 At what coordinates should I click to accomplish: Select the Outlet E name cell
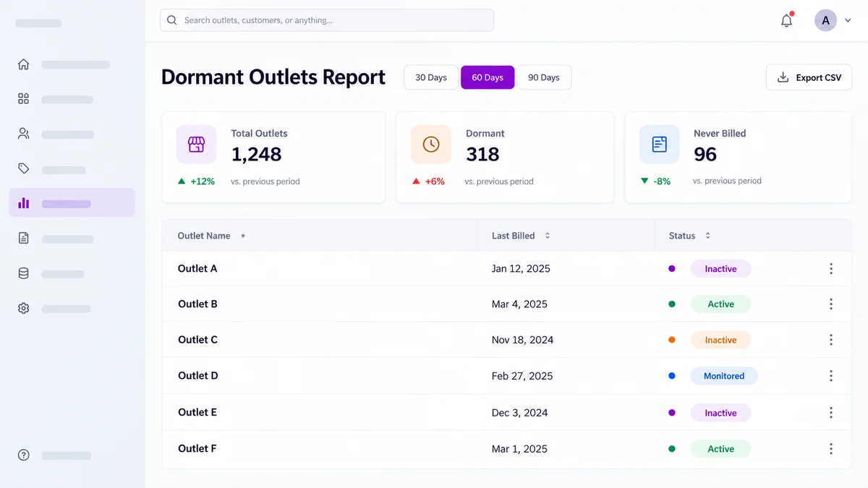tap(197, 412)
